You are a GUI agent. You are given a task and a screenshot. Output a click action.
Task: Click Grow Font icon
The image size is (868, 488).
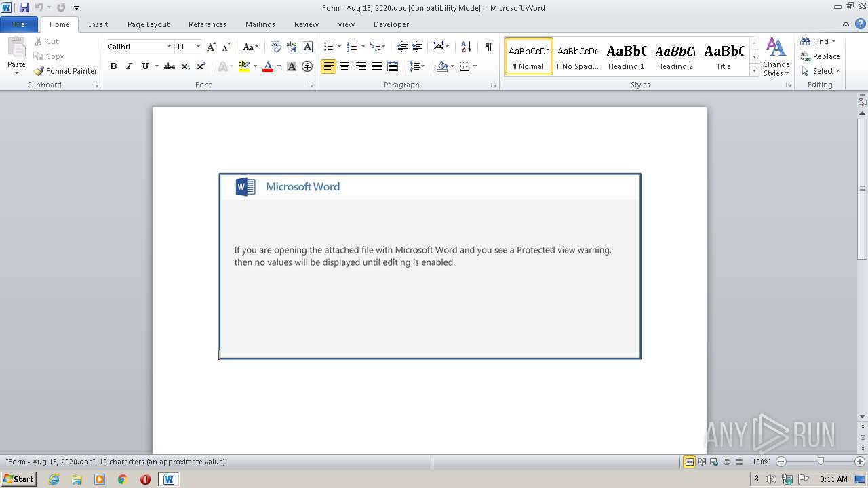pyautogui.click(x=212, y=47)
